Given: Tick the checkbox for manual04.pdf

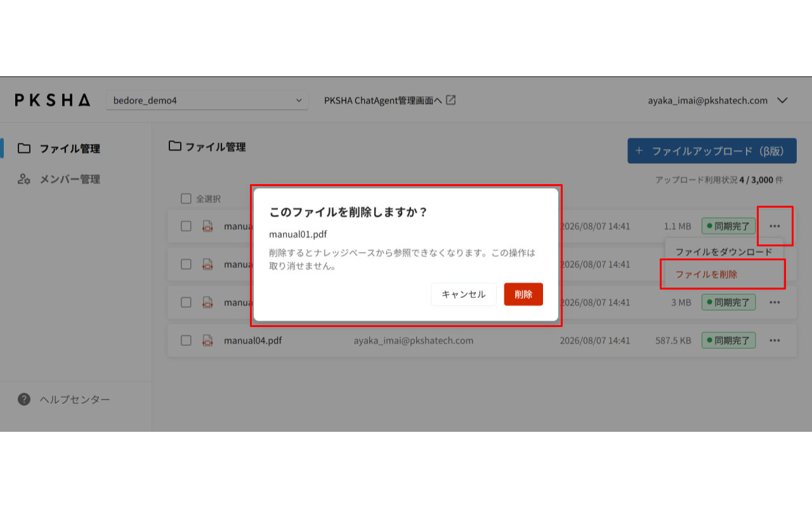Looking at the screenshot, I should click(x=186, y=340).
